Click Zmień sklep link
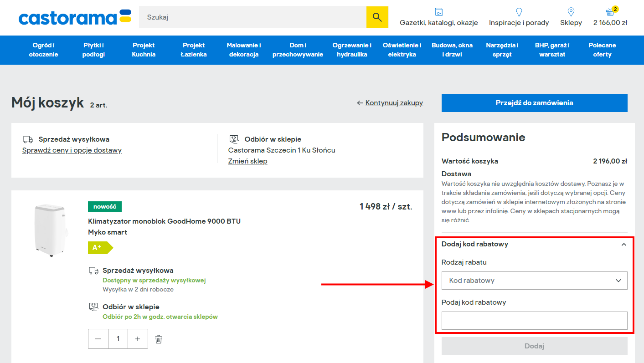This screenshot has height=363, width=644. (247, 161)
